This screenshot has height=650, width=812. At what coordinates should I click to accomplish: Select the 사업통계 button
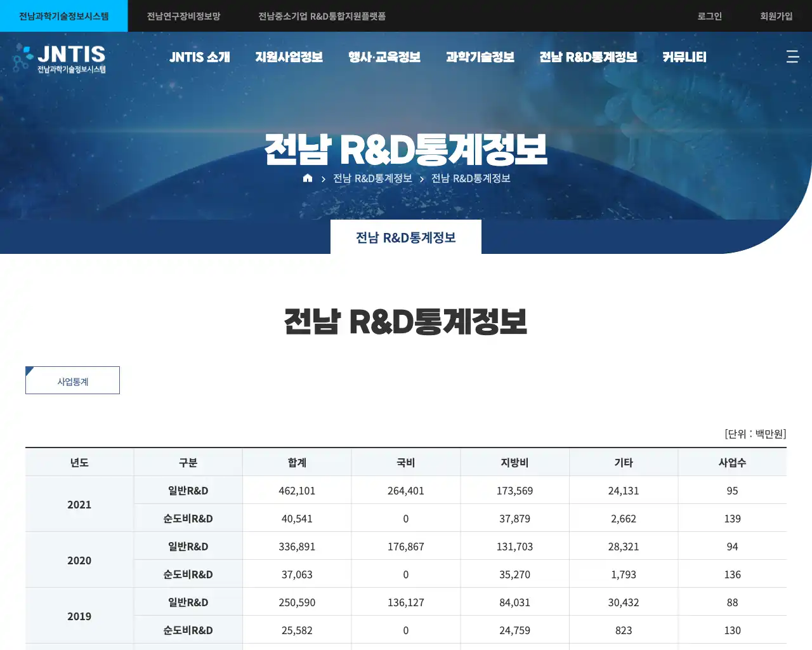coord(72,380)
